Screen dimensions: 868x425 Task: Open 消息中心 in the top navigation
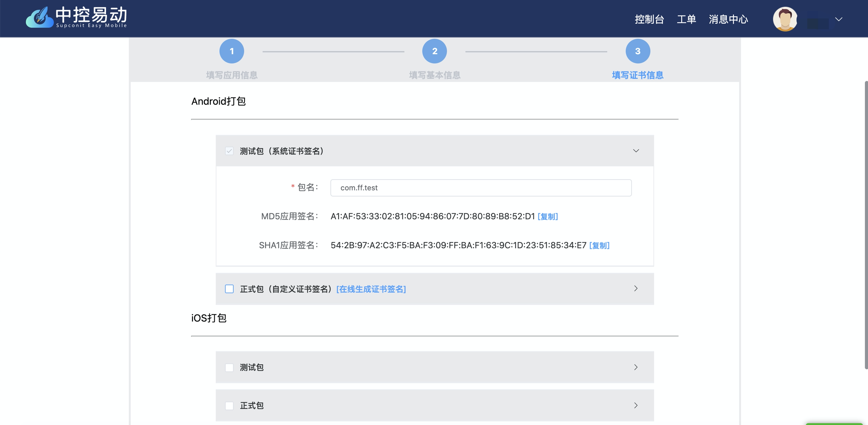728,19
